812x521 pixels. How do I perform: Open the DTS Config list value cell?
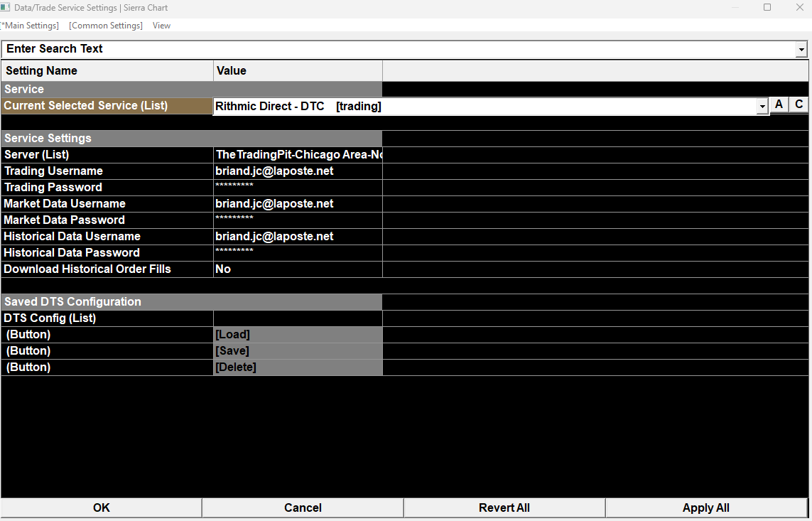[x=298, y=318]
